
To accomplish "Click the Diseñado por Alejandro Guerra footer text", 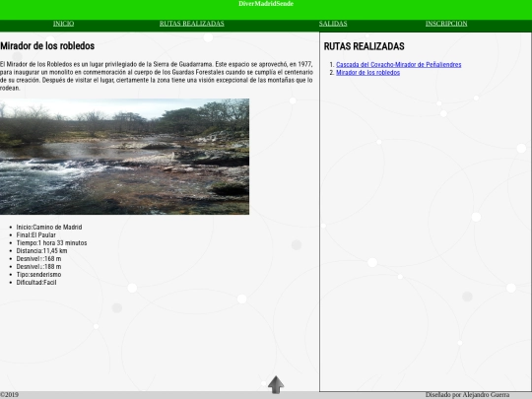I will (x=467, y=395).
